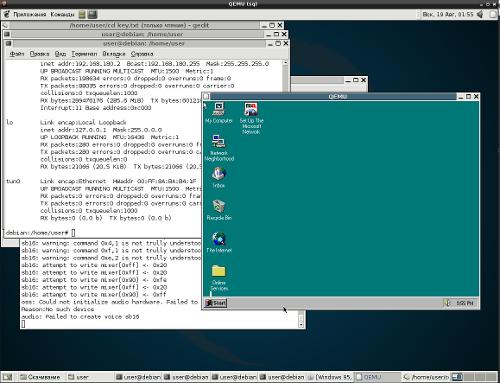Click the Windows 95 Start button
The width and height of the screenshot is (500, 383).
[216, 303]
